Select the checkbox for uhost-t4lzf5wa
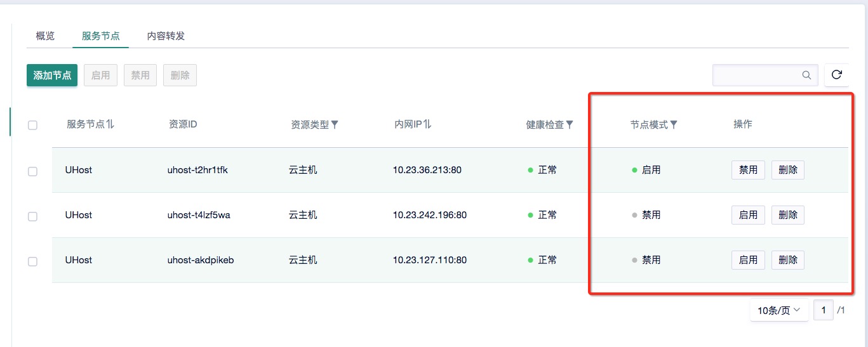 point(33,216)
